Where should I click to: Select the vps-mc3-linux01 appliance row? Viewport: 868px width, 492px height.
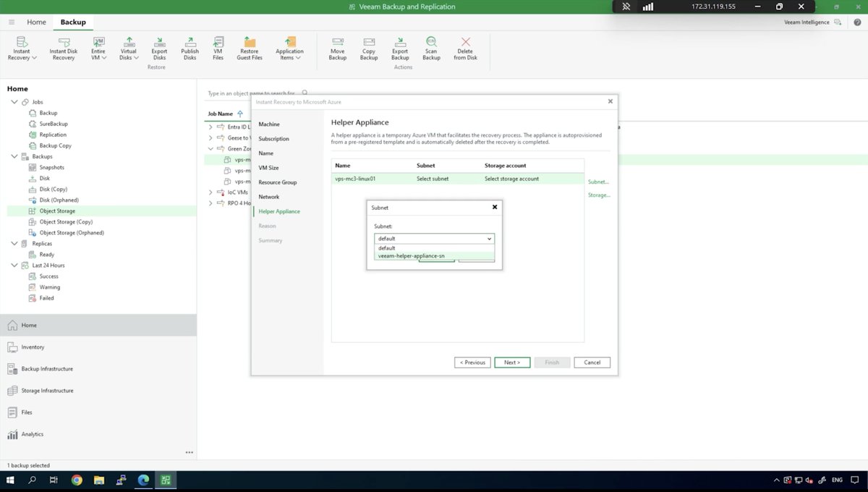458,178
